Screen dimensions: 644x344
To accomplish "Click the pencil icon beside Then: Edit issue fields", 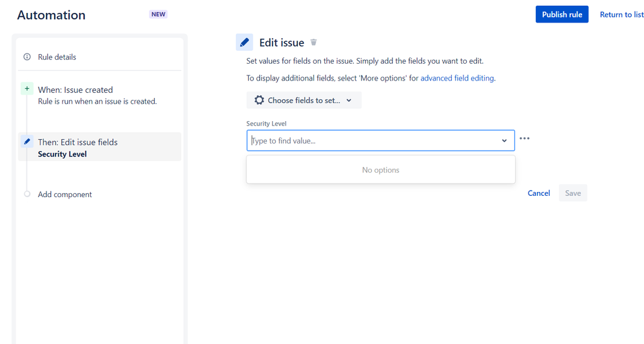I will coord(27,142).
